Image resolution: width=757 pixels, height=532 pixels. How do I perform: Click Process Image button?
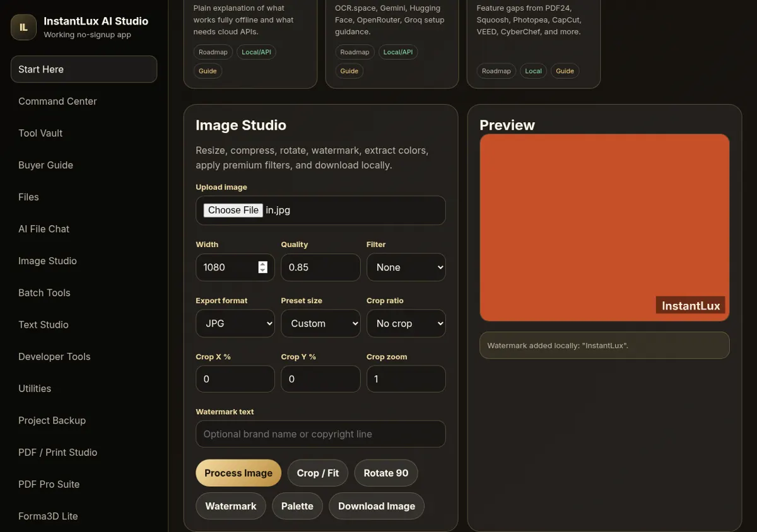[x=238, y=473]
